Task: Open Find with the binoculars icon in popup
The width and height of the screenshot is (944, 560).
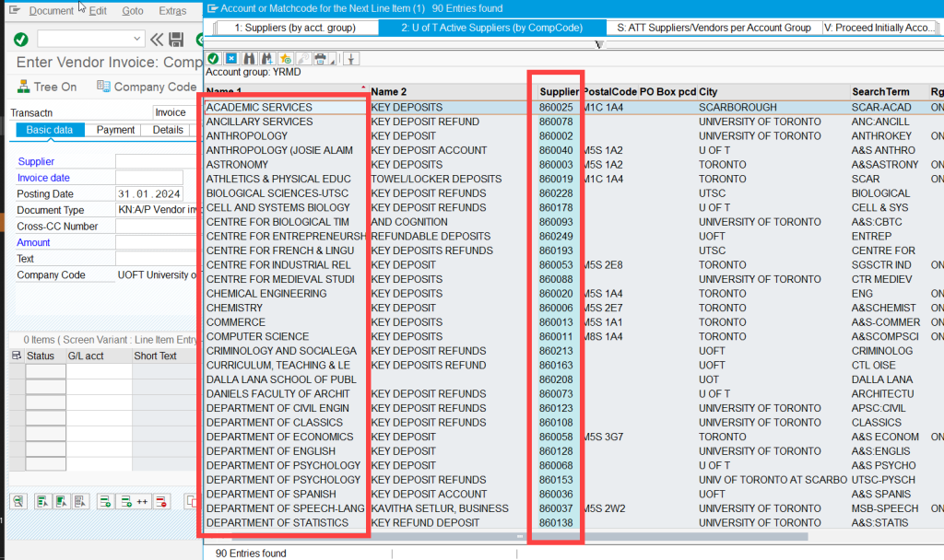Action: [x=250, y=59]
